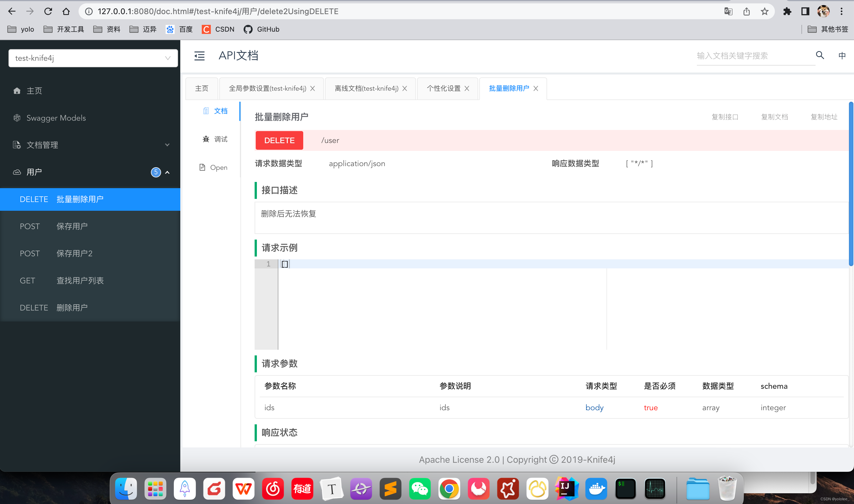Open the Chrome three-dot menu
The height and width of the screenshot is (504, 854).
[x=842, y=11]
